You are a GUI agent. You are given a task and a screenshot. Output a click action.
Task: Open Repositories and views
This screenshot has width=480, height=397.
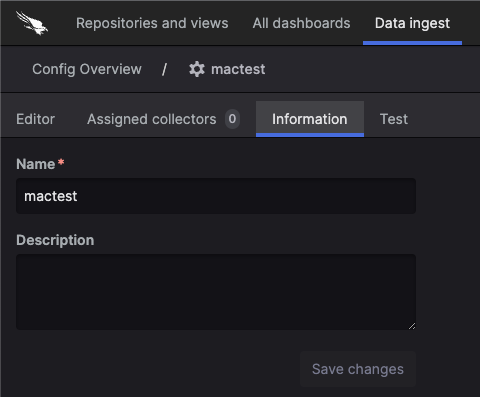click(x=152, y=23)
